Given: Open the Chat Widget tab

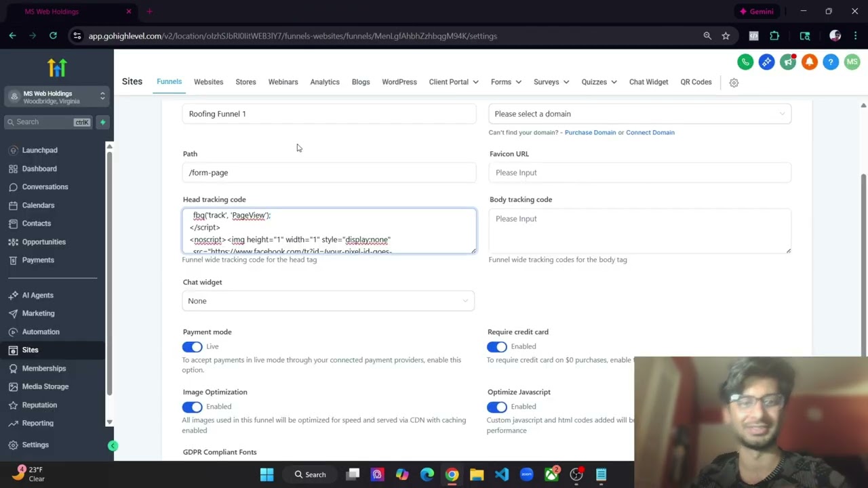Looking at the screenshot, I should tap(648, 82).
